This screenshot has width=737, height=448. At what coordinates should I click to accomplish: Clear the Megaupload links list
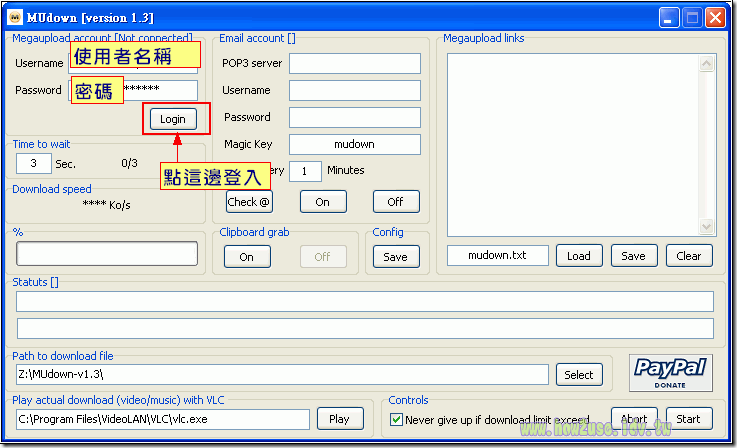point(689,256)
